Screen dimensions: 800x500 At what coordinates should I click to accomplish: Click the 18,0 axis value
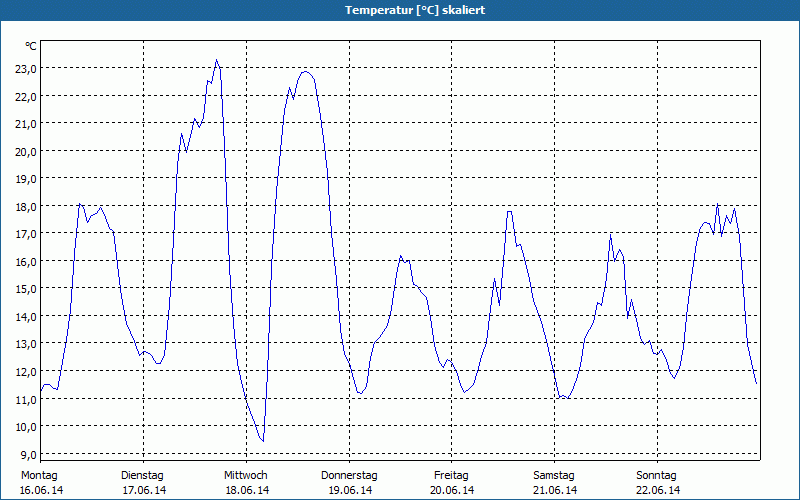pyautogui.click(x=26, y=207)
